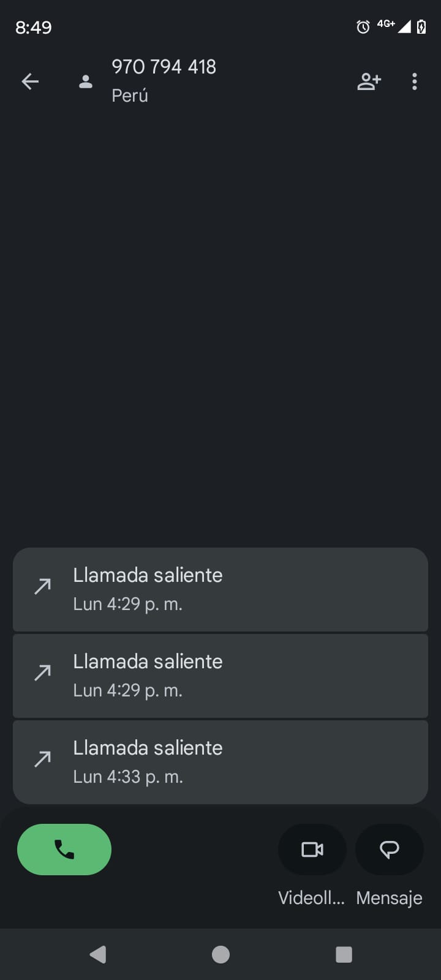Image resolution: width=441 pixels, height=980 pixels.
Task: Tap the Videoll... label
Action: pos(311,898)
